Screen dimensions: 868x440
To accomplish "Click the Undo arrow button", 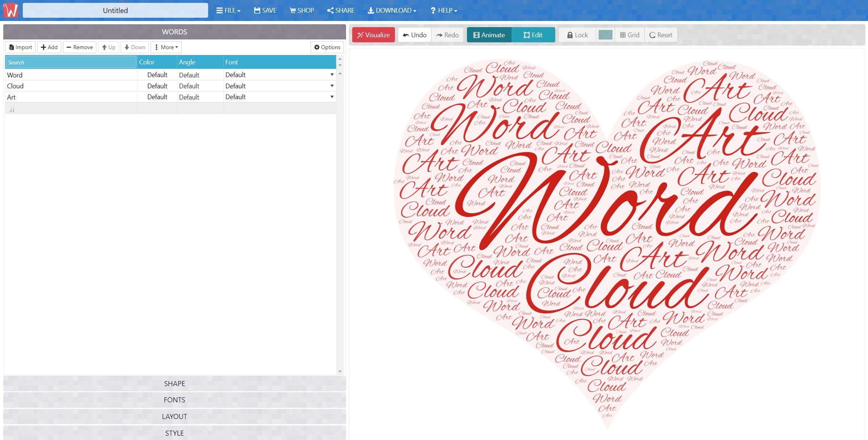I will coord(414,35).
